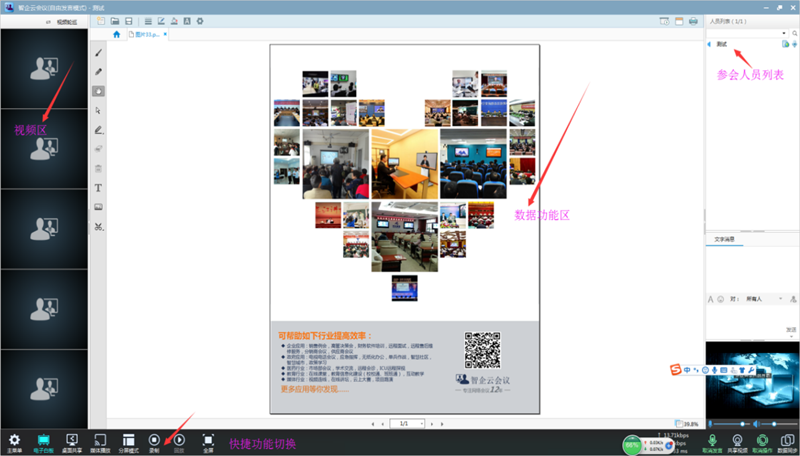Select the highlighter pen tool

(x=98, y=130)
